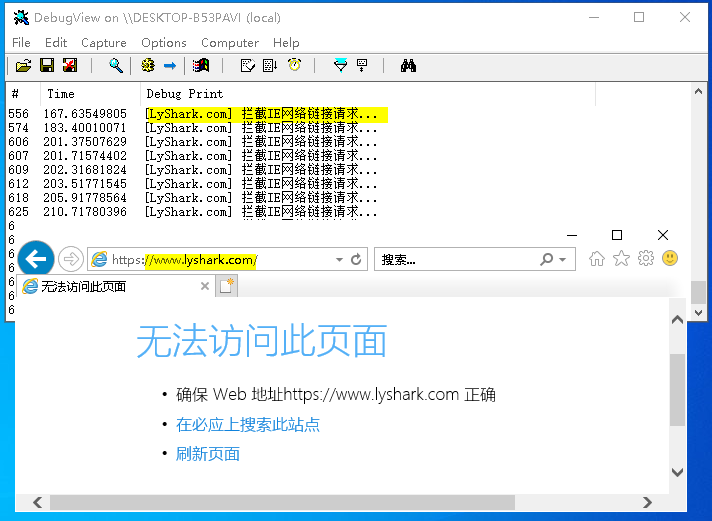Open a new tab in Internet Explorer
The width and height of the screenshot is (712, 521).
tap(226, 286)
